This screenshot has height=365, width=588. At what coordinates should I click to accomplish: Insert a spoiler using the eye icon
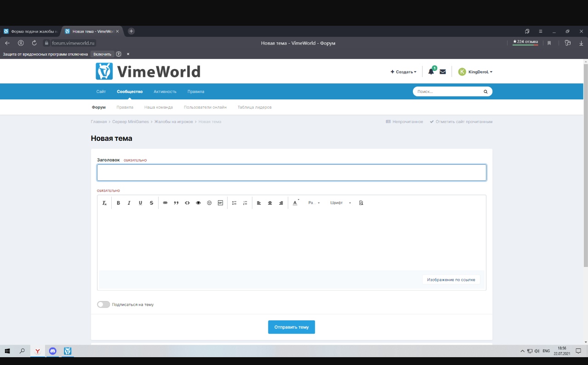pos(198,203)
